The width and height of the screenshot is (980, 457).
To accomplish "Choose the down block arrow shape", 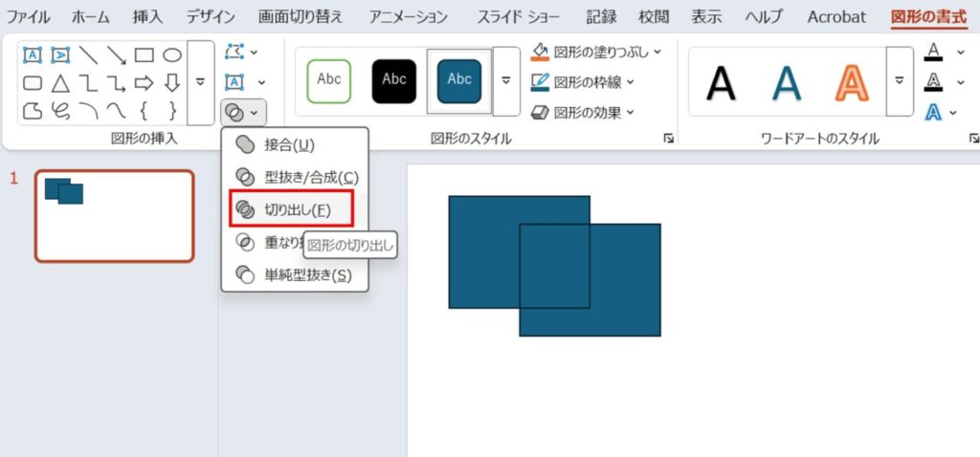I will [172, 82].
